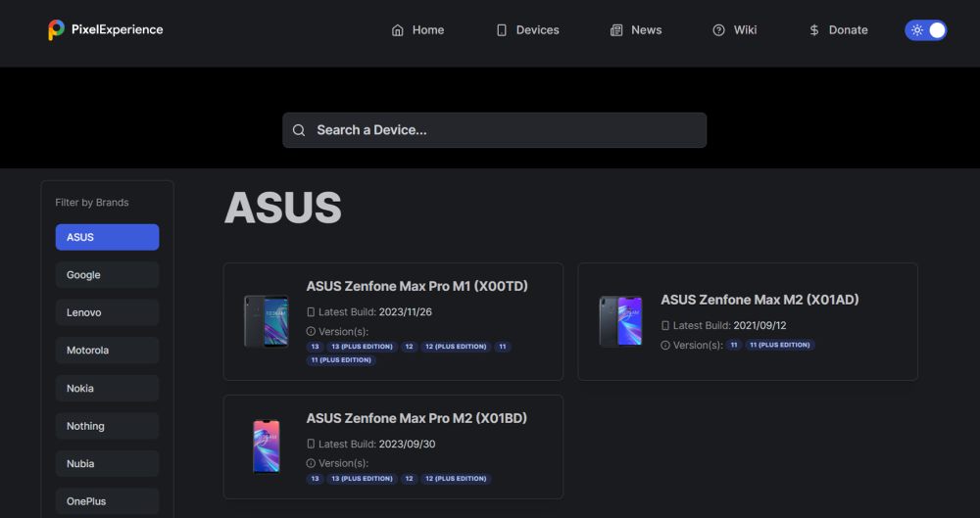The image size is (980, 518).
Task: Select Motorola in brand filter
Action: click(107, 351)
